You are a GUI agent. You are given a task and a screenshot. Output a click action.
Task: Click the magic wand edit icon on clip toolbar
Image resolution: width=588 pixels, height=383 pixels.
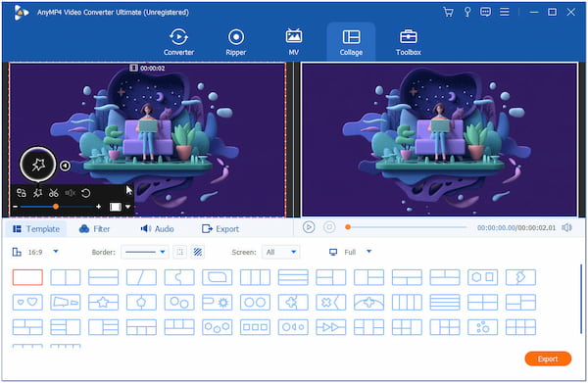point(37,193)
